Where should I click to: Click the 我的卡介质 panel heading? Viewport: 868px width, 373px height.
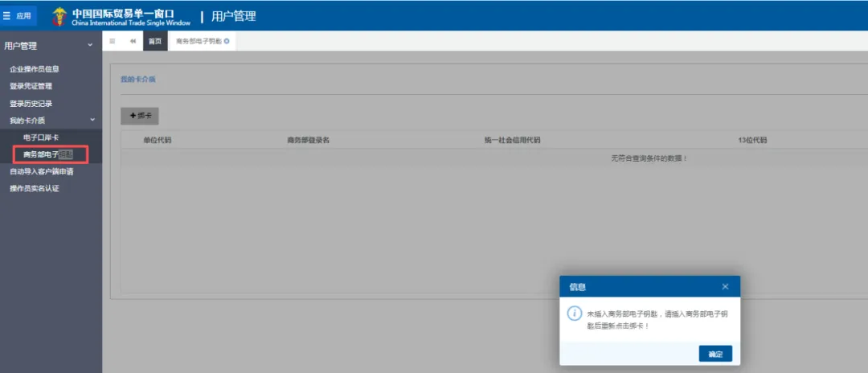(x=138, y=79)
